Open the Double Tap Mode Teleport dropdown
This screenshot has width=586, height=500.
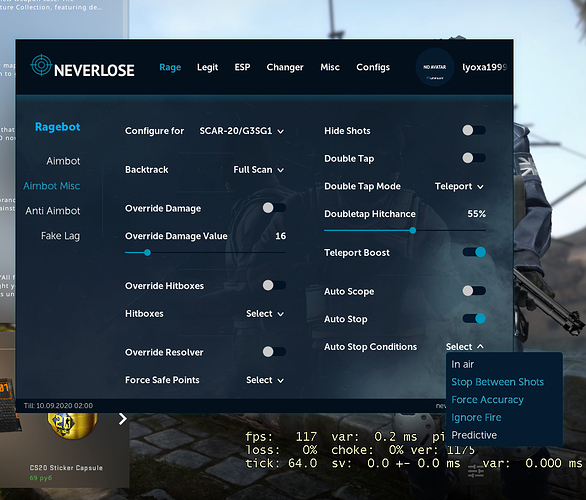tap(459, 186)
